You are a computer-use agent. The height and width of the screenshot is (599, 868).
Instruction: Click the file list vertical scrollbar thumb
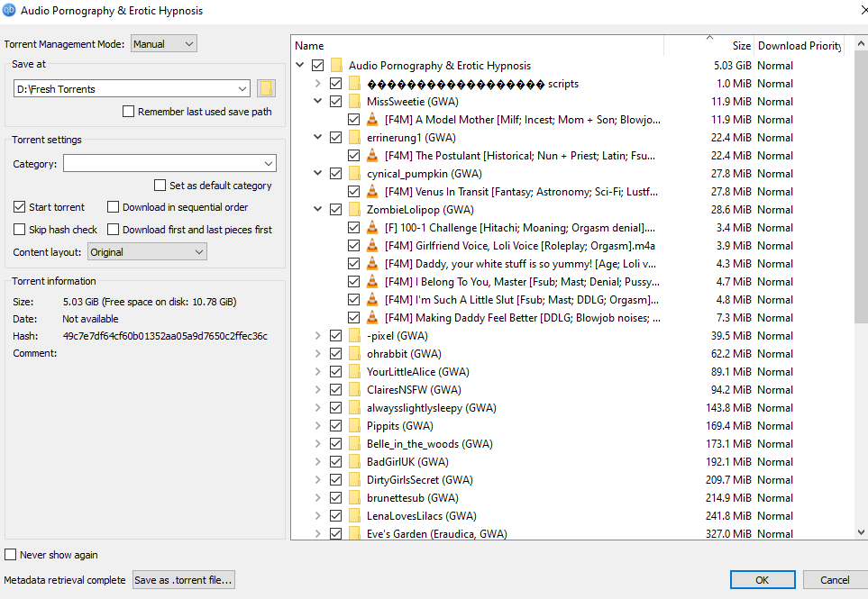pyautogui.click(x=861, y=186)
